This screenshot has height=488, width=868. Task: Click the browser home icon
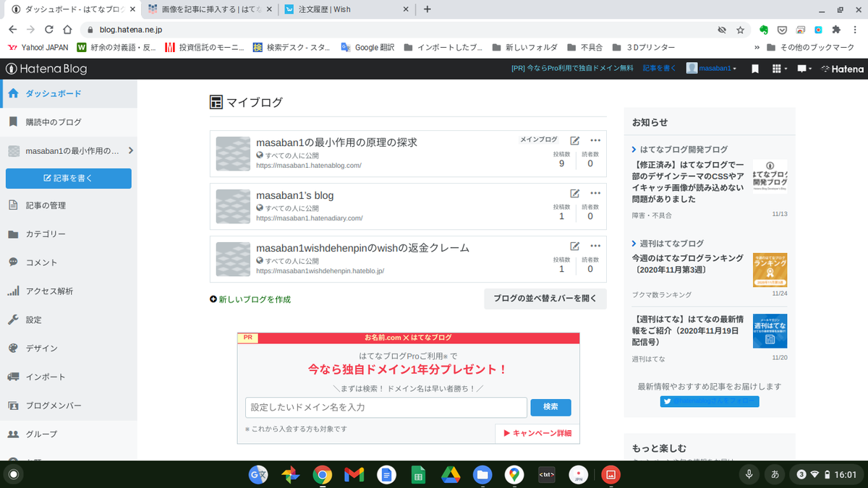coord(67,30)
